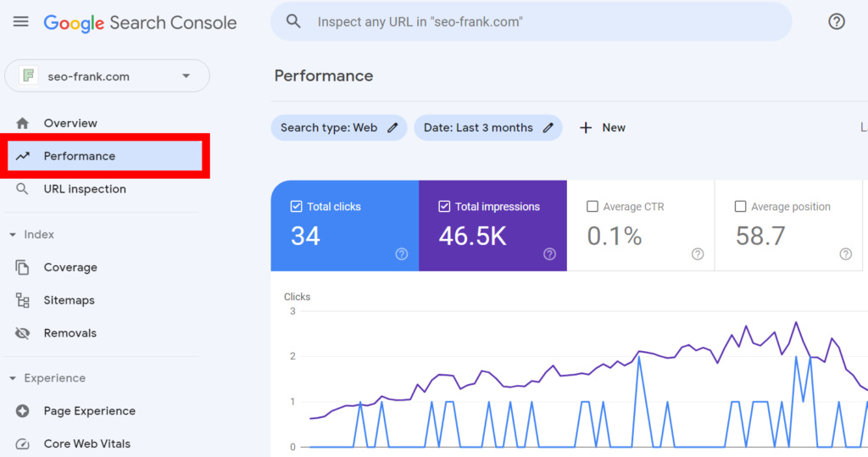Edit Date filter via pencil icon
The width and height of the screenshot is (868, 457).
coord(548,128)
